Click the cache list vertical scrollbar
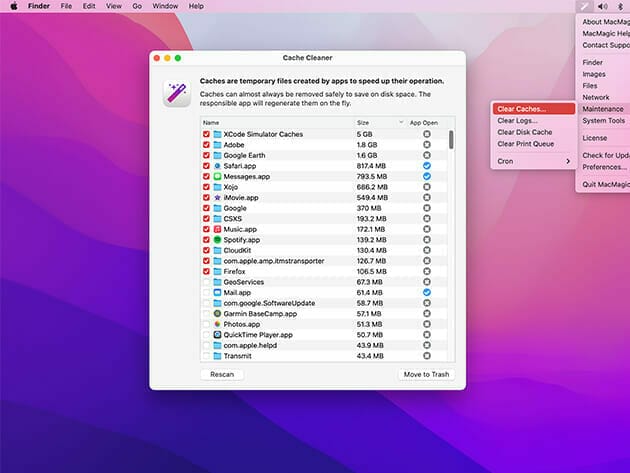This screenshot has height=473, width=630. pyautogui.click(x=450, y=140)
